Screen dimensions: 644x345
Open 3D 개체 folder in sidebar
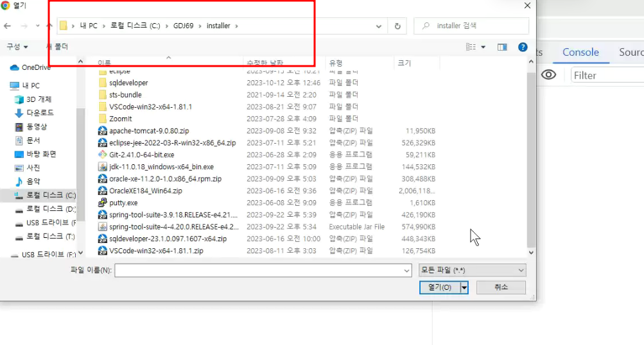pos(33,99)
